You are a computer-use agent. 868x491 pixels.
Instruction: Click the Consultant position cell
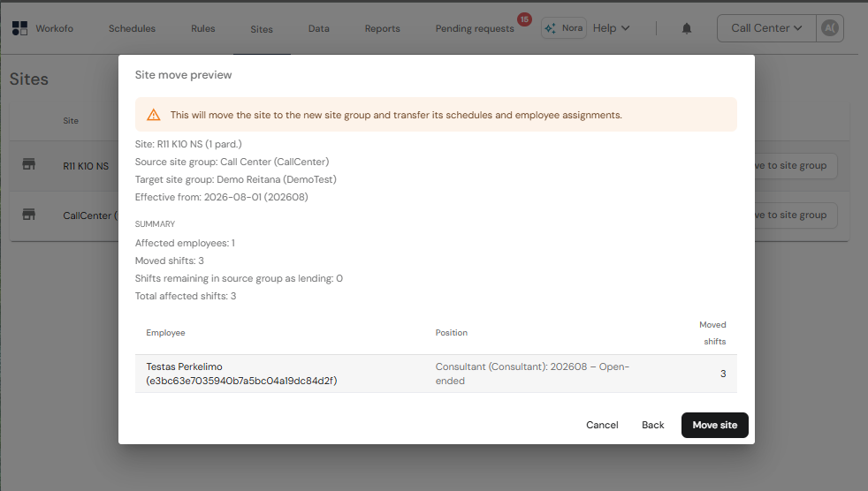pos(532,374)
